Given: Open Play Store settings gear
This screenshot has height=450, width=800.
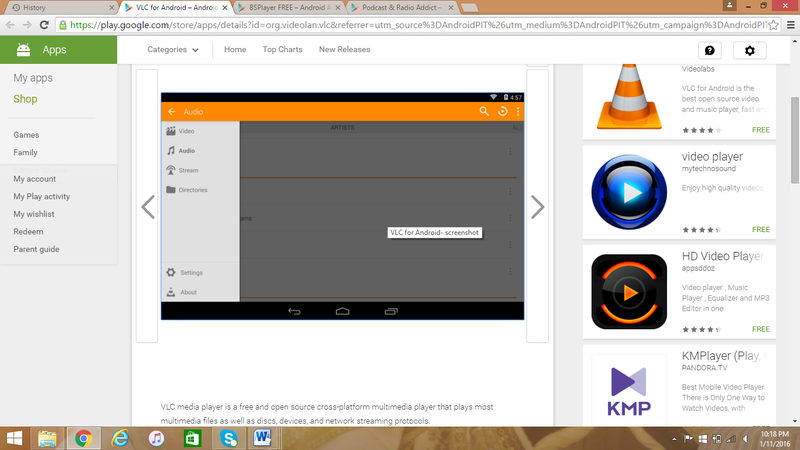Looking at the screenshot, I should tap(749, 50).
